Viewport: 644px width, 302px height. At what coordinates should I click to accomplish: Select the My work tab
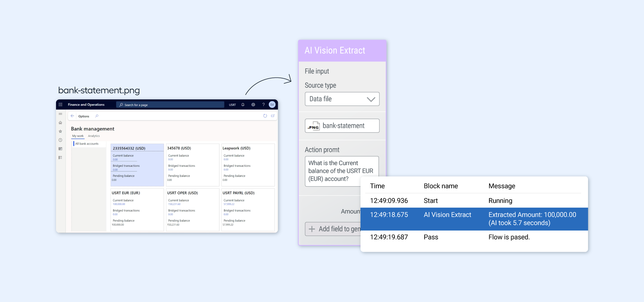pyautogui.click(x=78, y=136)
